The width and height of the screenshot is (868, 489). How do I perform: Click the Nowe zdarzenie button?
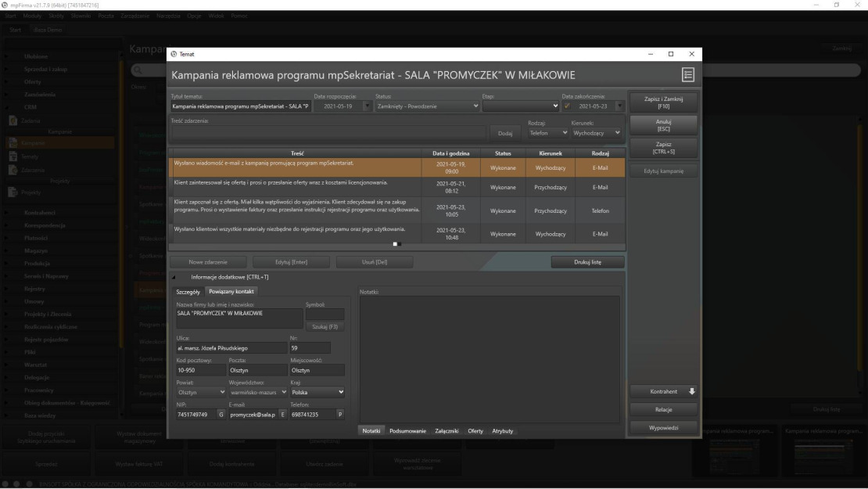(208, 262)
